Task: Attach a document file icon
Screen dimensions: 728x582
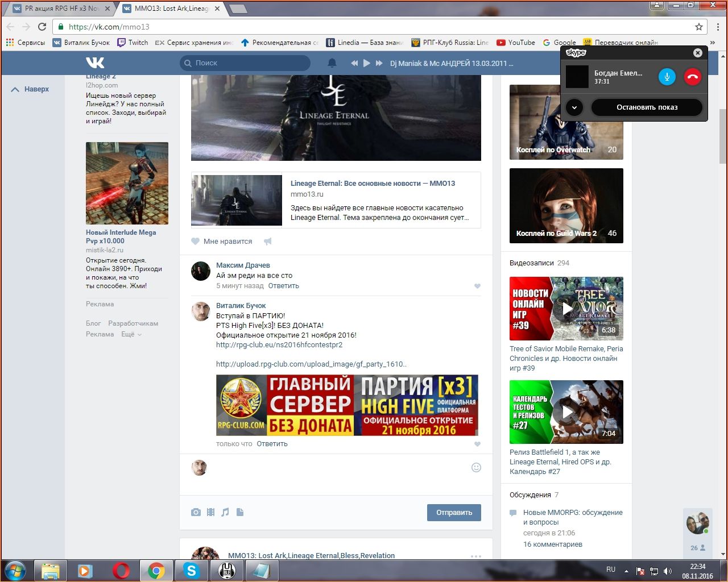Action: coord(240,512)
